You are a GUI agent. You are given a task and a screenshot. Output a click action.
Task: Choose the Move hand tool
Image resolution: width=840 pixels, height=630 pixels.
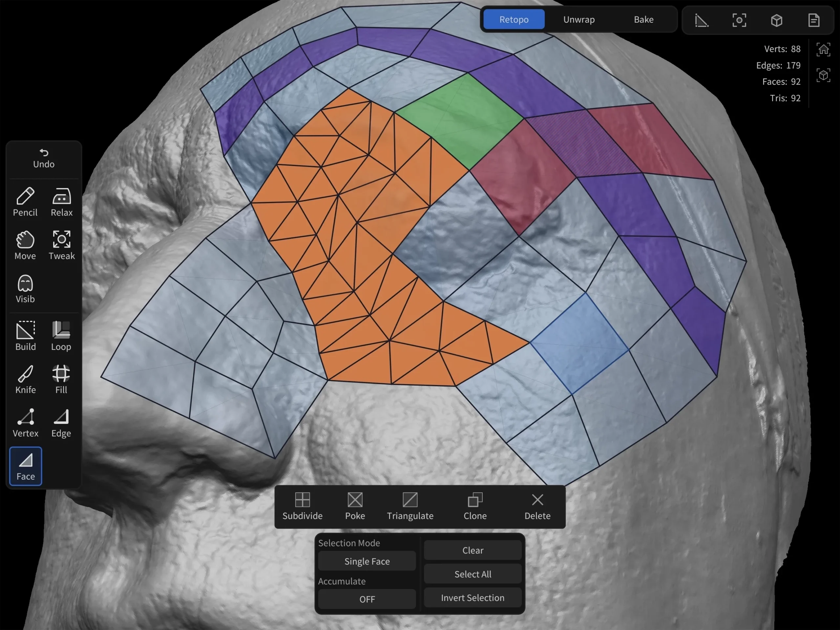[x=25, y=245]
